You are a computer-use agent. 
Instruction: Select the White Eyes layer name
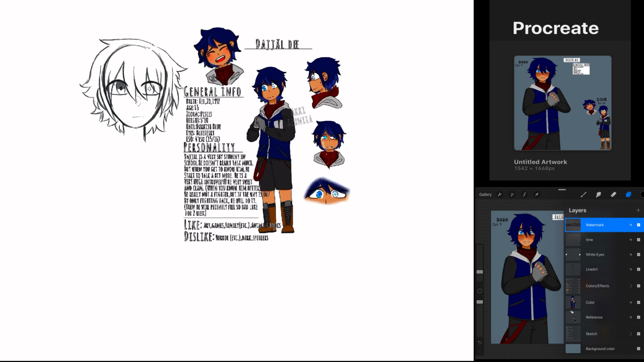(595, 254)
